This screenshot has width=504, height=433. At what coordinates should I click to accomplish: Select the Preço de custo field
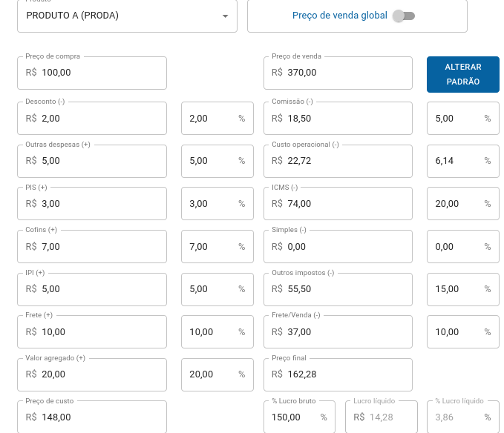[92, 417]
